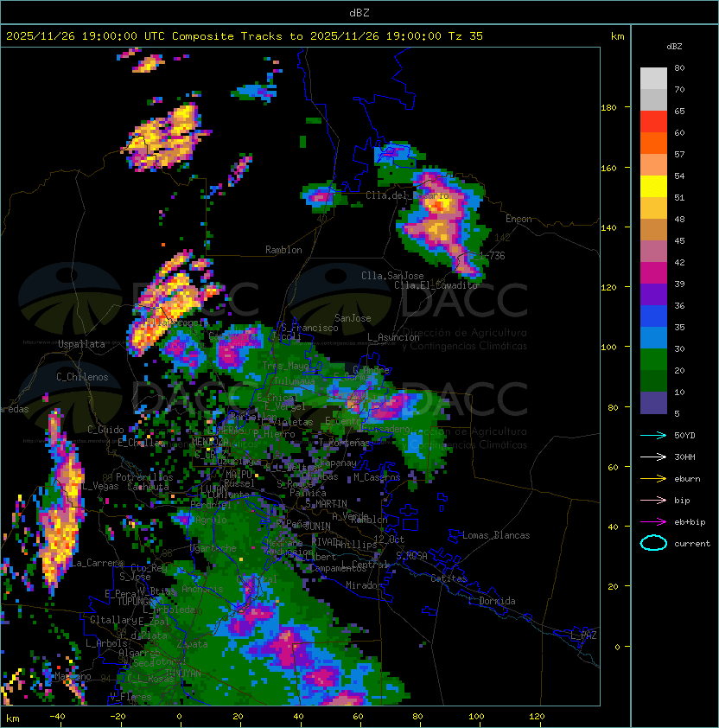The height and width of the screenshot is (728, 719).
Task: Click the cyan 50YD arrow in legend
Action: tap(653, 435)
